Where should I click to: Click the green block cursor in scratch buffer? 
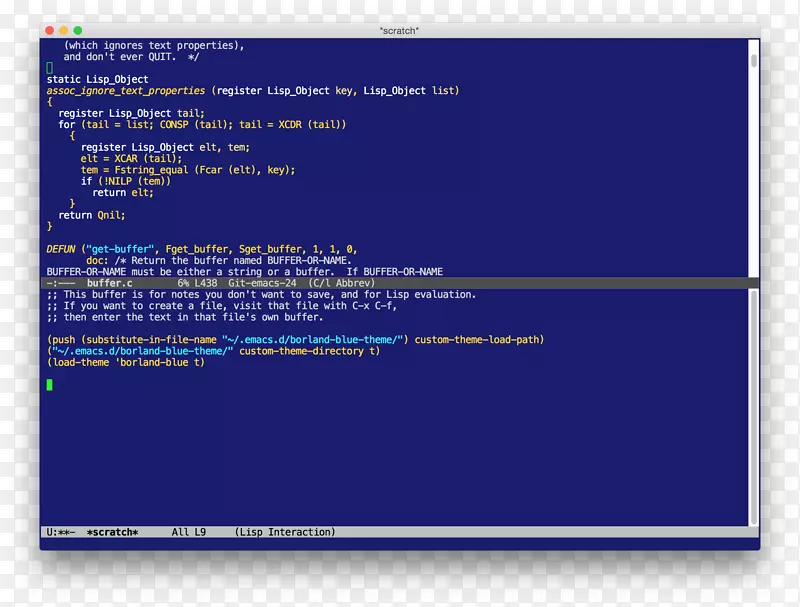tap(49, 384)
